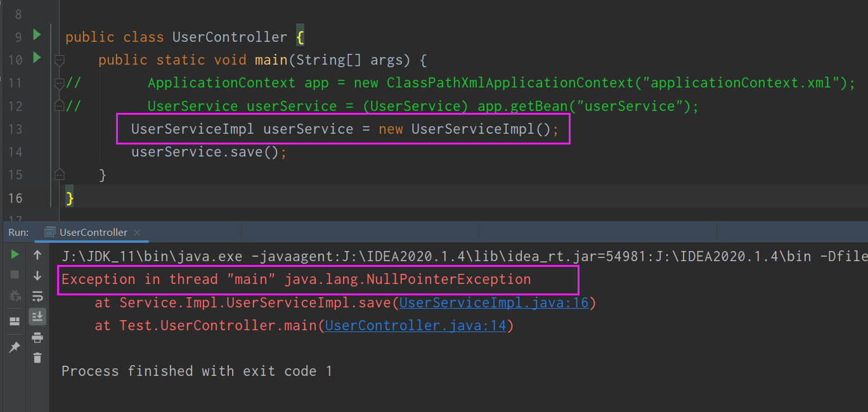
Task: Click the java.exe command line in console
Action: (464, 256)
